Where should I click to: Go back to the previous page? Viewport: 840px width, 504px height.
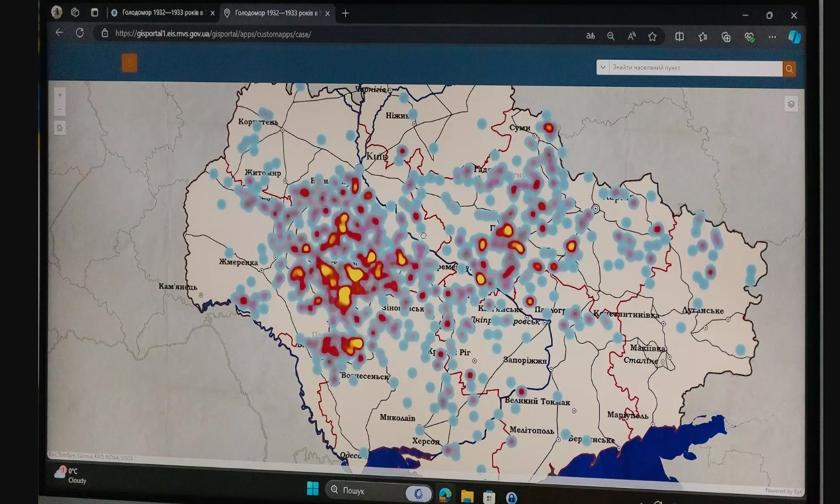point(59,32)
